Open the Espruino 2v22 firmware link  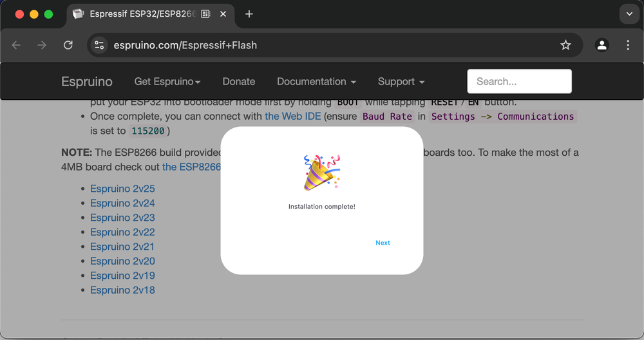click(x=122, y=232)
